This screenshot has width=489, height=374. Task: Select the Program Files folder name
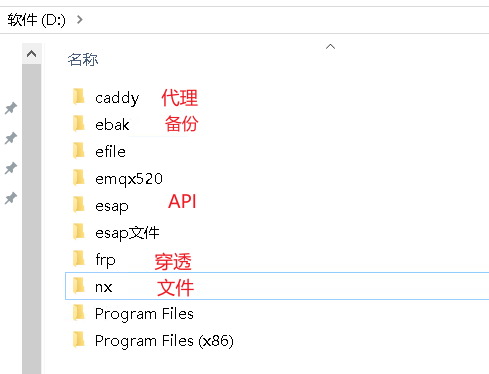(144, 314)
